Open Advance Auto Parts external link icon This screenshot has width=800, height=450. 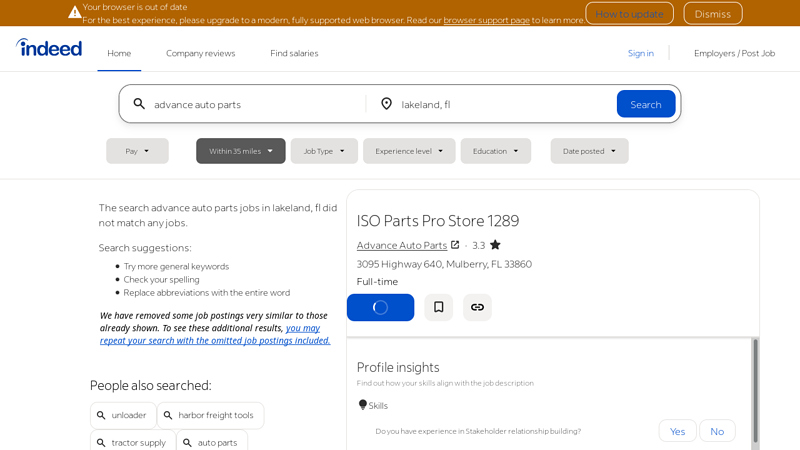(x=455, y=245)
